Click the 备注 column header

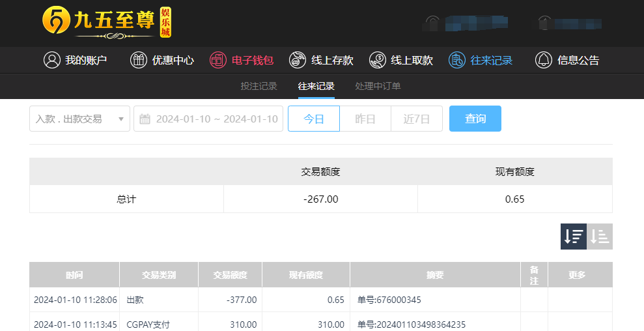534,275
